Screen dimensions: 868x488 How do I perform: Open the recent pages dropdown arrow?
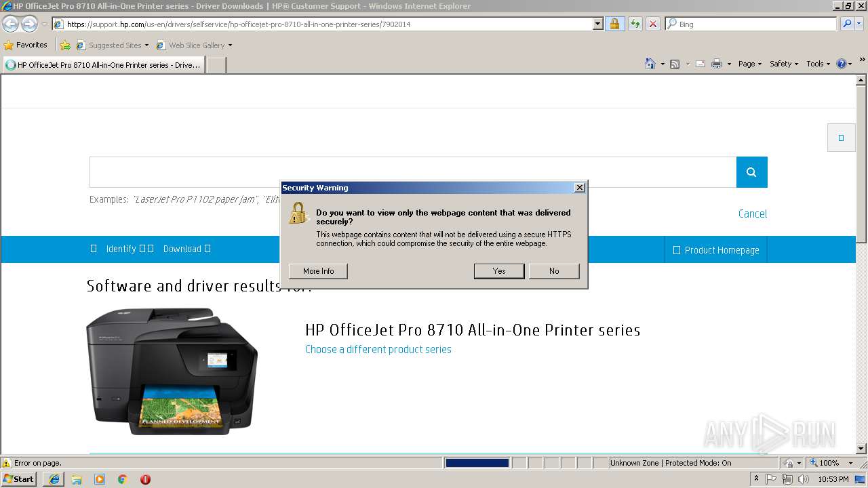pos(44,24)
